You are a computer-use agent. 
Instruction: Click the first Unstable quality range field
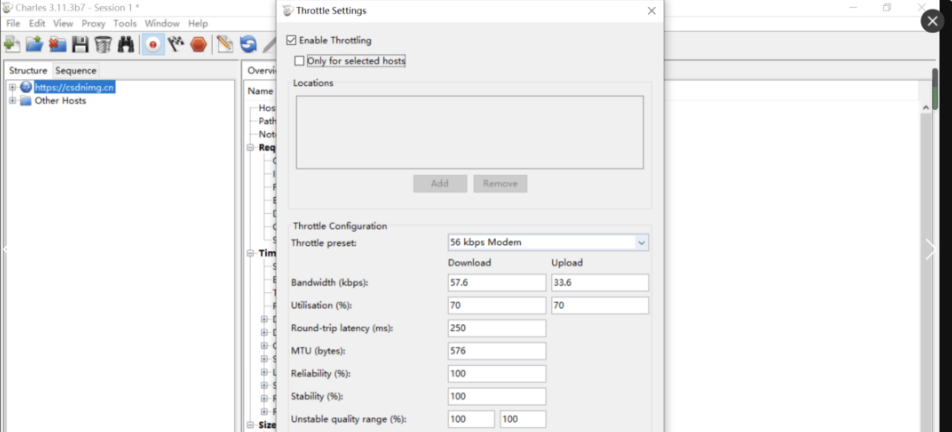[x=471, y=419]
